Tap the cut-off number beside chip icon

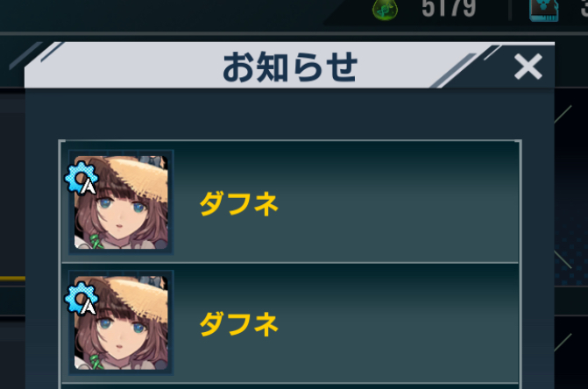[x=584, y=8]
